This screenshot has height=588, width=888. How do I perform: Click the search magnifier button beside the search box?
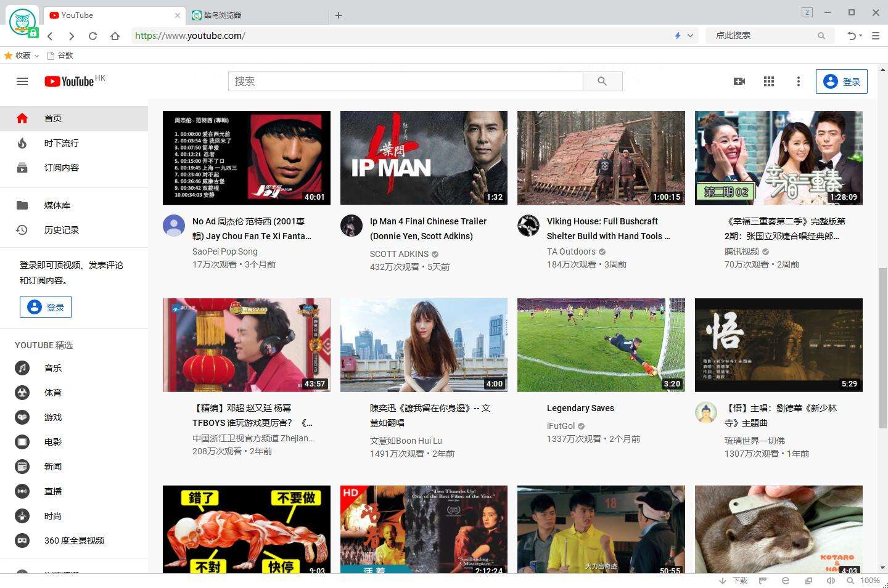[602, 81]
